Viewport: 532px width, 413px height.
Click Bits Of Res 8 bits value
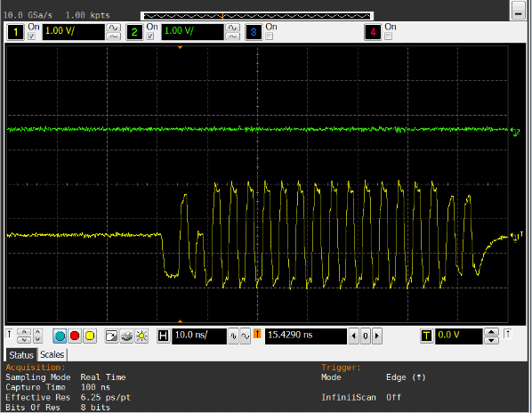[x=95, y=408]
